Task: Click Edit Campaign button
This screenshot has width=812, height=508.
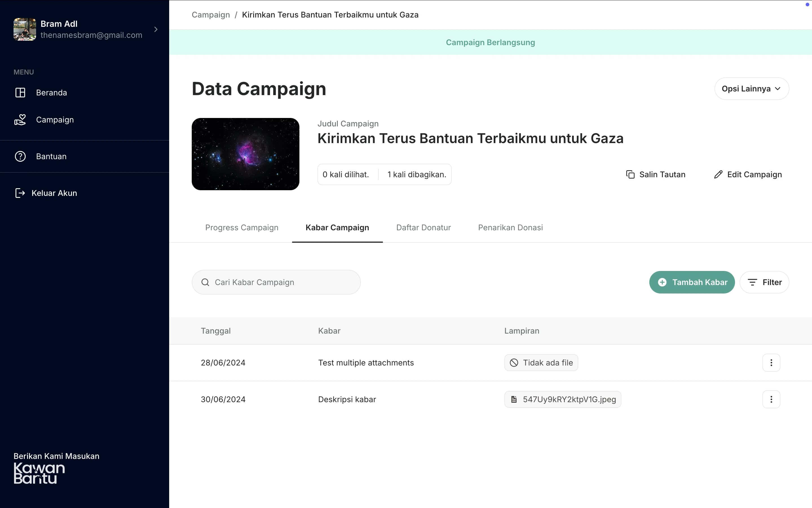Action: pos(748,174)
